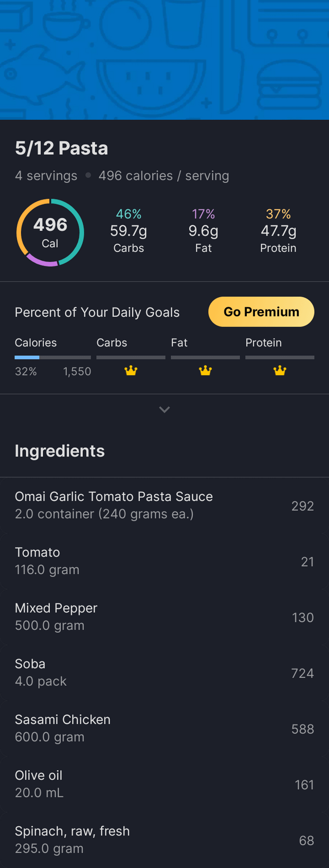Tap the 5/12 Pasta recipe title
329x868 pixels.
(x=62, y=148)
